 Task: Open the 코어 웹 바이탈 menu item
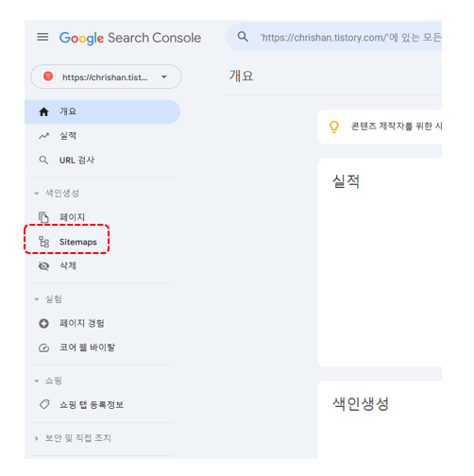(x=102, y=348)
